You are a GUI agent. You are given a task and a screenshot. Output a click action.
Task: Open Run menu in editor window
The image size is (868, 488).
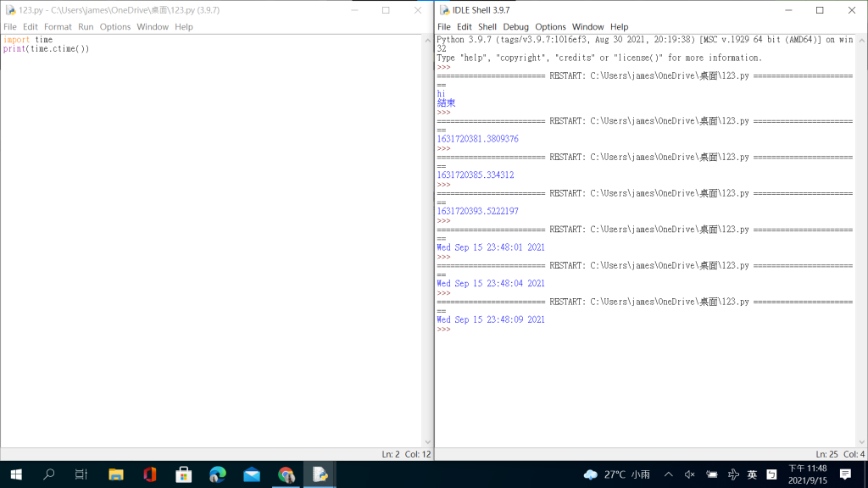pos(86,26)
